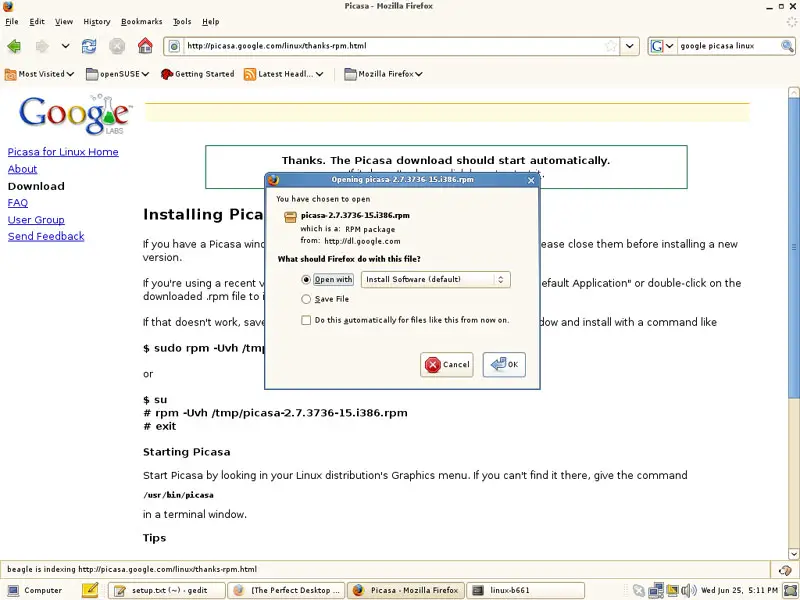Viewport: 800px width, 600px height.
Task: Click the greyed-out tray icon with the white X
Action: point(639,591)
